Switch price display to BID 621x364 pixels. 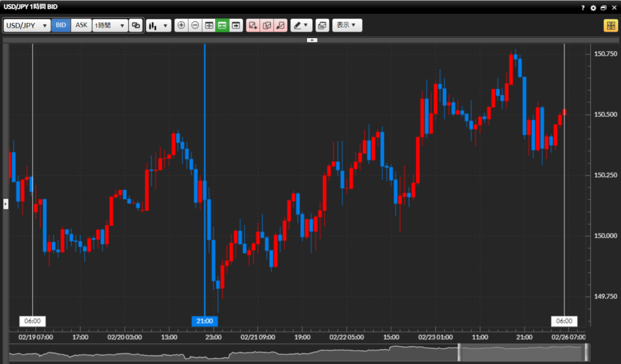click(61, 25)
